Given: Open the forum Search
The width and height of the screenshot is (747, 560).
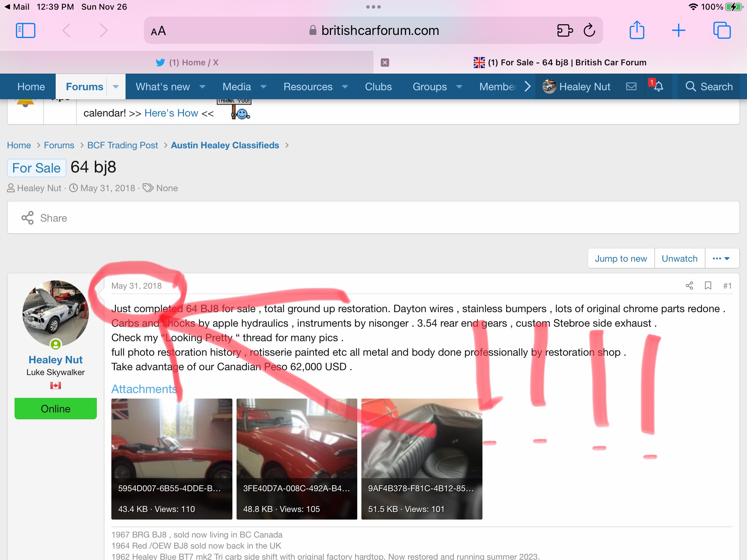Looking at the screenshot, I should click(709, 86).
